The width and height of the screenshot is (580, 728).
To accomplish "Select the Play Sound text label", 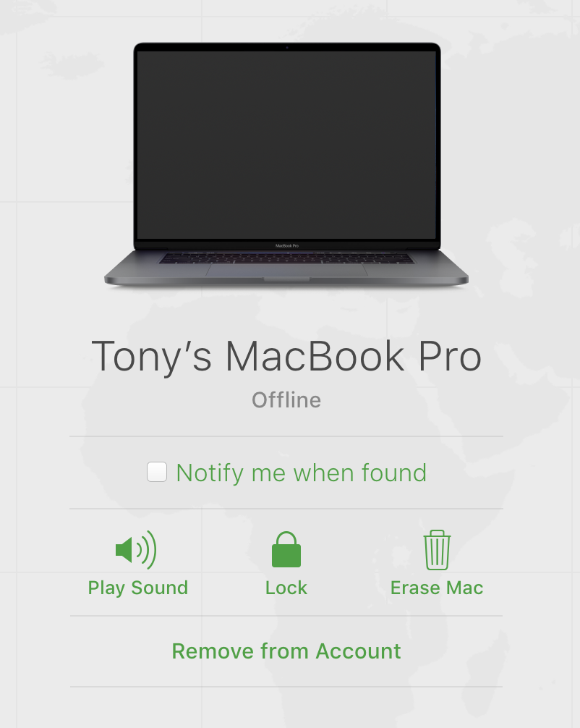I will click(138, 588).
